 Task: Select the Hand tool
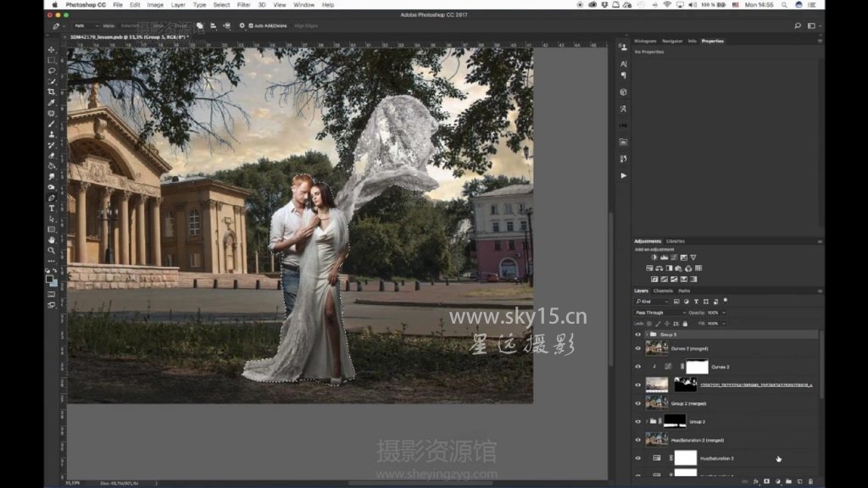52,240
